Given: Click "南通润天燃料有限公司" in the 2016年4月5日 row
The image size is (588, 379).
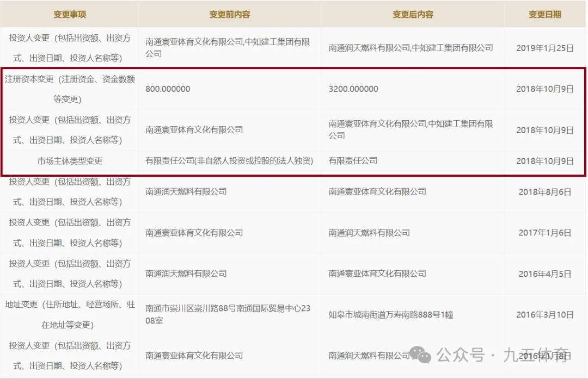Looking at the screenshot, I should 186,274.
